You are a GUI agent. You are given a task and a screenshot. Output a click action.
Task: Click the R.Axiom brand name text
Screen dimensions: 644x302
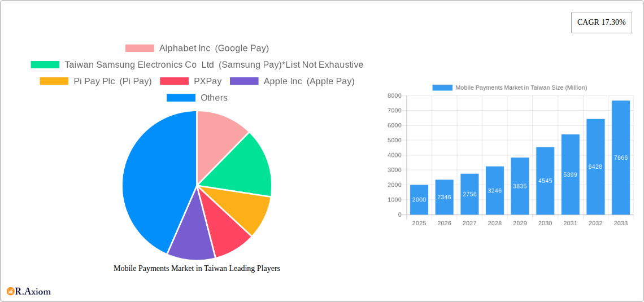[x=33, y=291]
